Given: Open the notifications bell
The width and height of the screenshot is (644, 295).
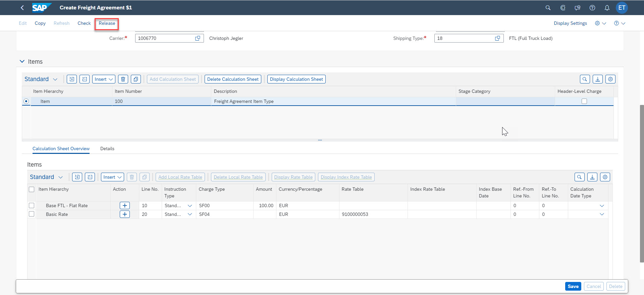Looking at the screenshot, I should [x=607, y=8].
